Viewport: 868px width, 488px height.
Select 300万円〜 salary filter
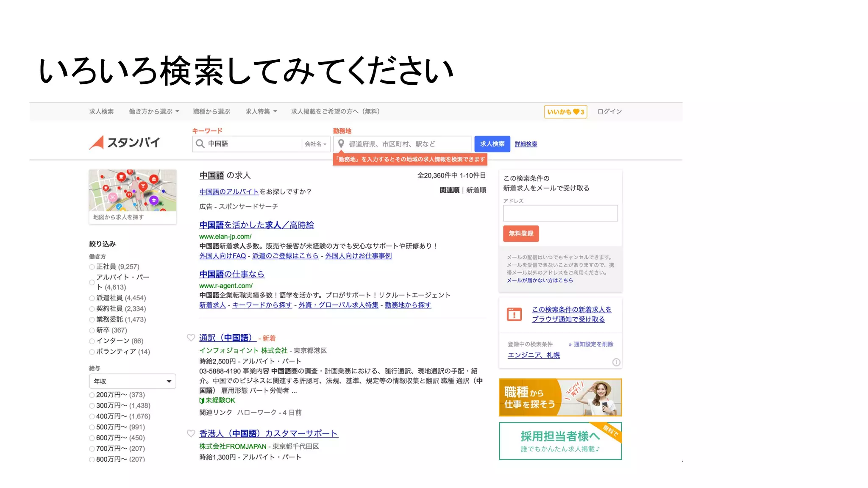tap(92, 406)
